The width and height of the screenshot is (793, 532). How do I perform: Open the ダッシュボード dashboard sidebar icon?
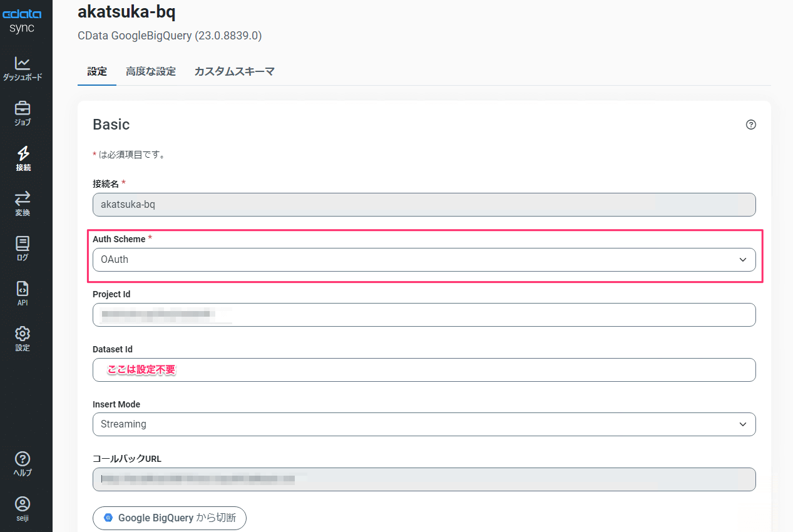[x=23, y=69]
